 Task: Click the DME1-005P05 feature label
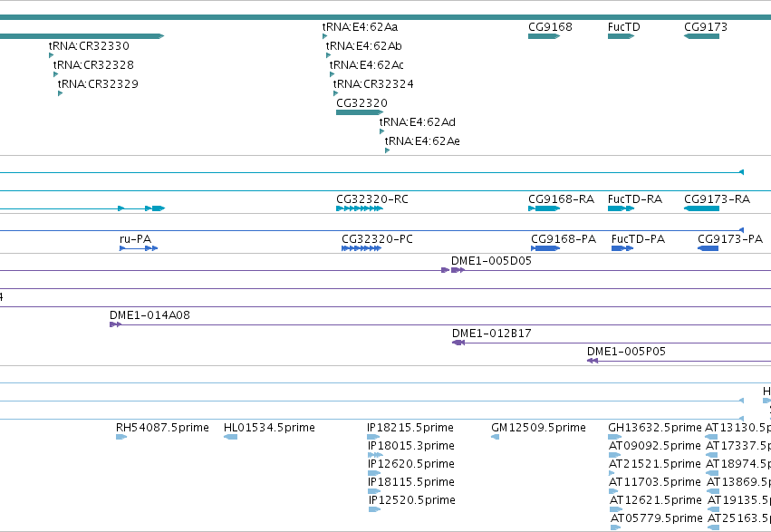[626, 352]
